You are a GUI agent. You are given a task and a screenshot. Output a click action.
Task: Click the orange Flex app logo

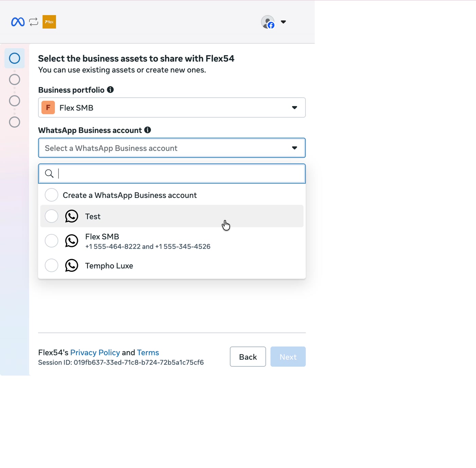(x=49, y=22)
